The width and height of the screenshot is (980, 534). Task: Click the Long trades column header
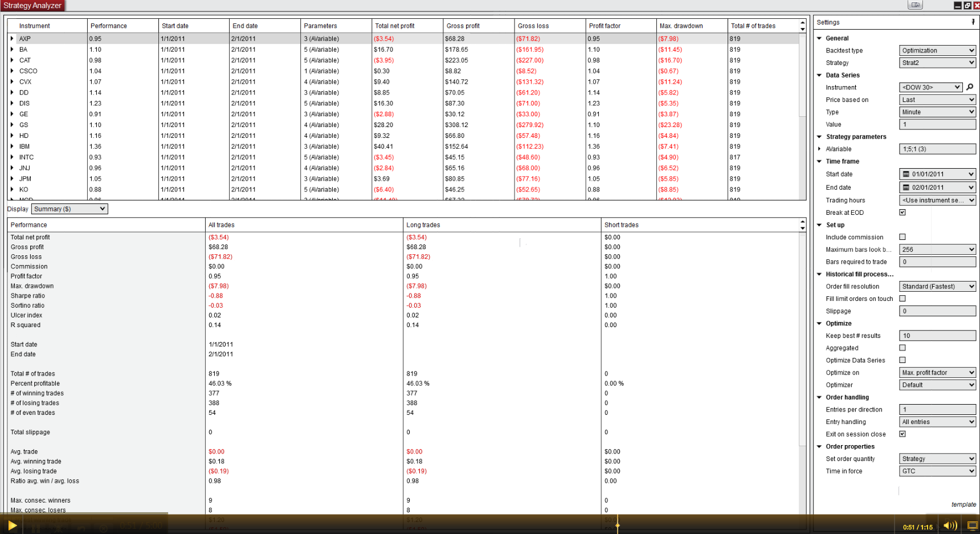click(502, 225)
